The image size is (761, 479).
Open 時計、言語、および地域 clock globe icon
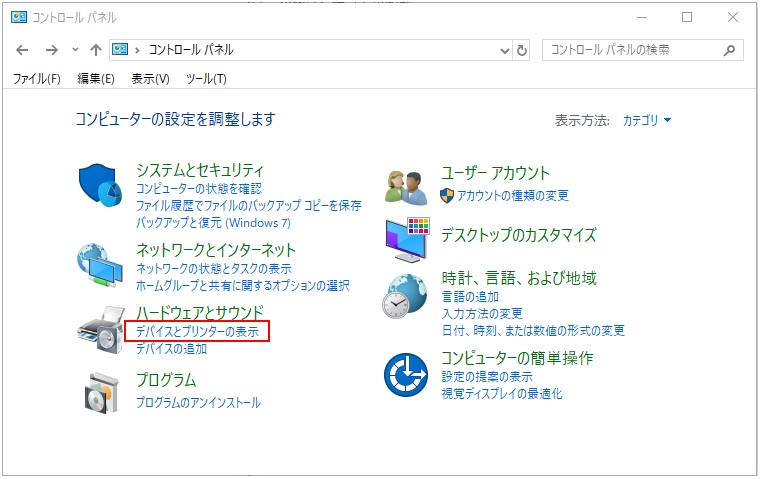[x=405, y=296]
